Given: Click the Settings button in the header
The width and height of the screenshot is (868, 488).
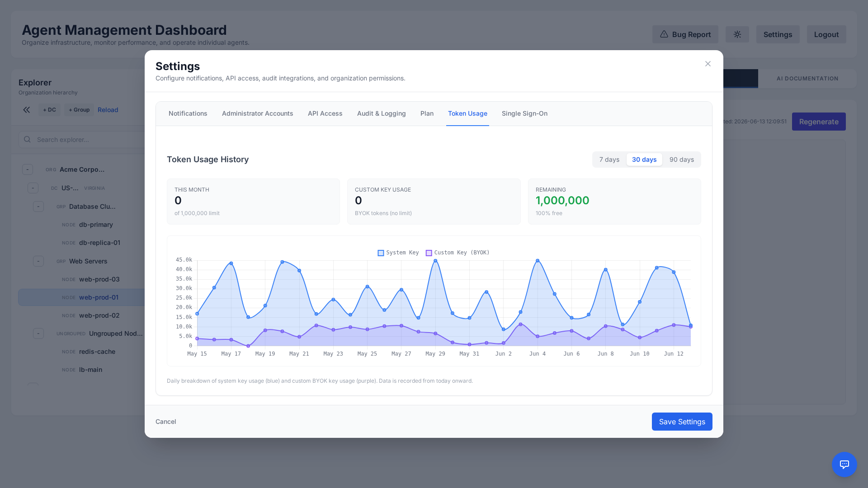Looking at the screenshot, I should (778, 34).
